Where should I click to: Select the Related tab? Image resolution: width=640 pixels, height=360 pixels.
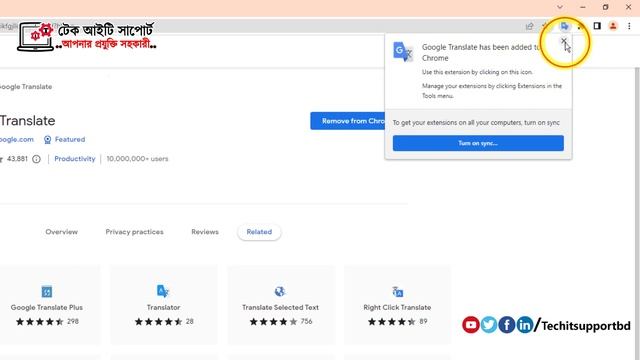259,232
